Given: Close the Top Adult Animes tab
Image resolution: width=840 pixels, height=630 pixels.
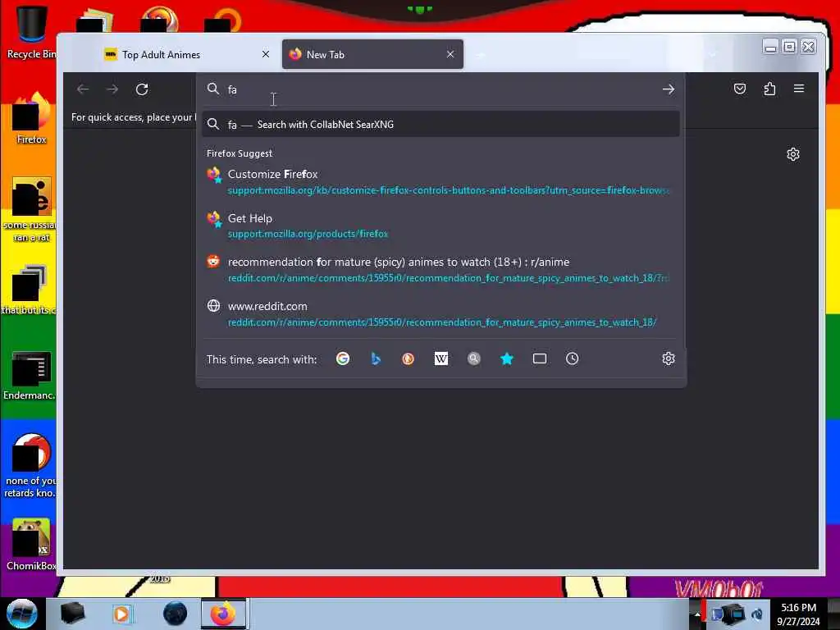Looking at the screenshot, I should click(265, 54).
